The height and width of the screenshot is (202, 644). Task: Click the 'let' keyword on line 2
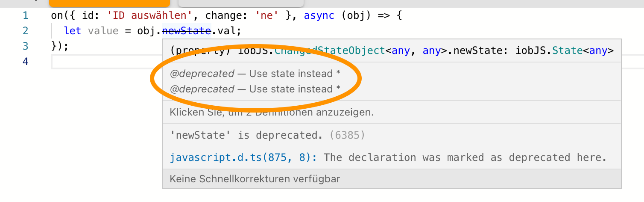(72, 31)
